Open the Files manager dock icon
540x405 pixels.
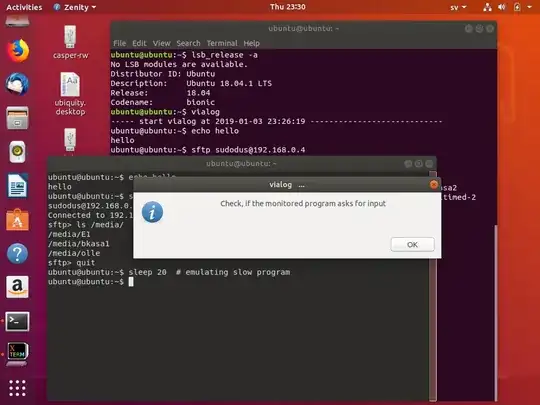click(17, 118)
